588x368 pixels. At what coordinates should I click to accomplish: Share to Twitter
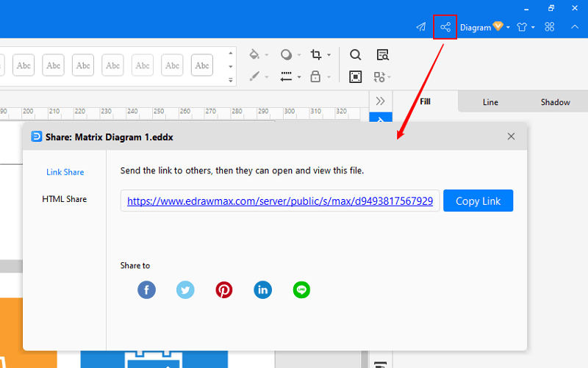click(x=185, y=289)
